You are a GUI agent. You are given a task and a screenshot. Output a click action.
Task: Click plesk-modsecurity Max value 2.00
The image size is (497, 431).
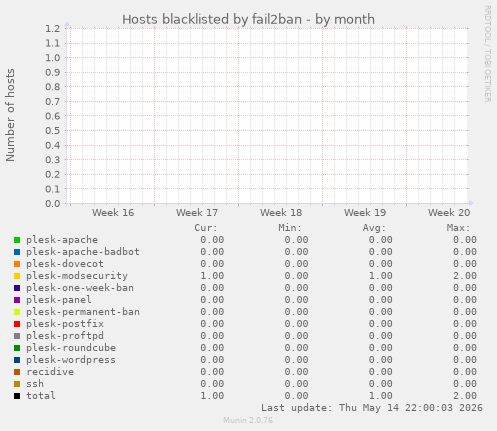(x=465, y=276)
